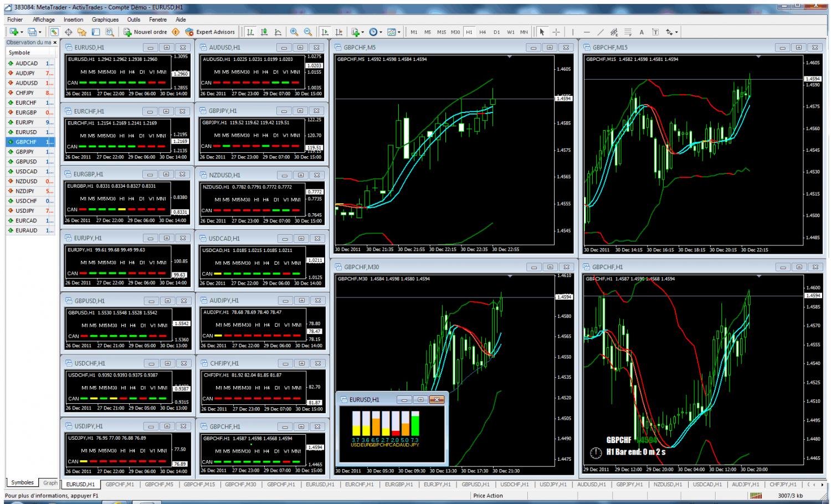This screenshot has height=504, width=831.
Task: Switch timeframe to MN
Action: [524, 32]
